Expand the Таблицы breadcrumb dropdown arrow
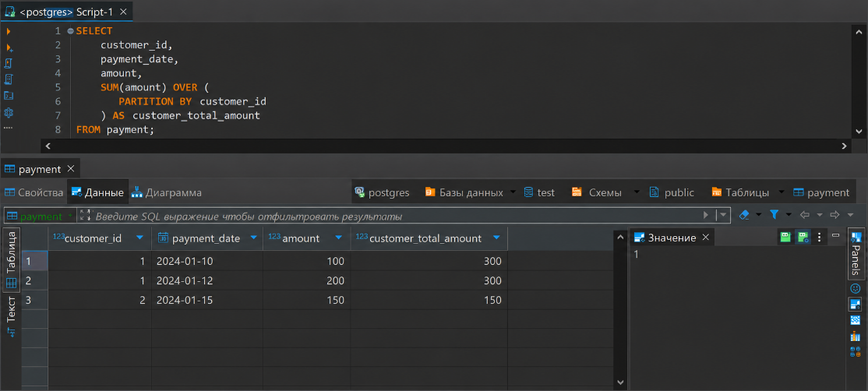Viewport: 868px width, 391px height. pos(782,192)
